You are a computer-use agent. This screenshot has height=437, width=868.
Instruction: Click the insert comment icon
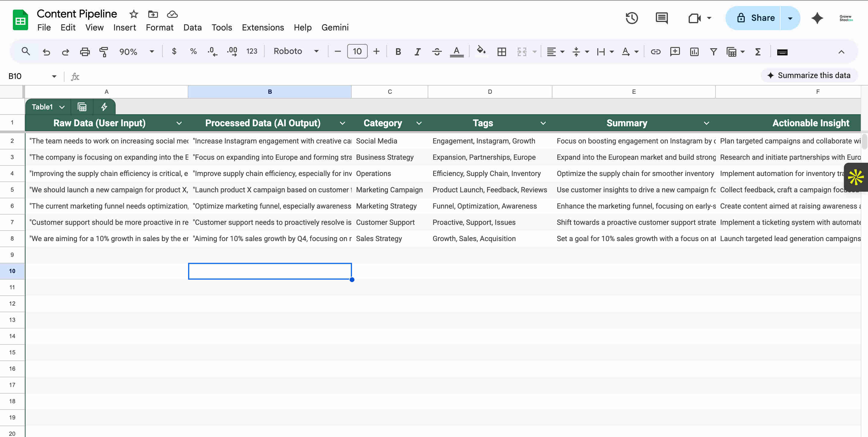point(675,52)
